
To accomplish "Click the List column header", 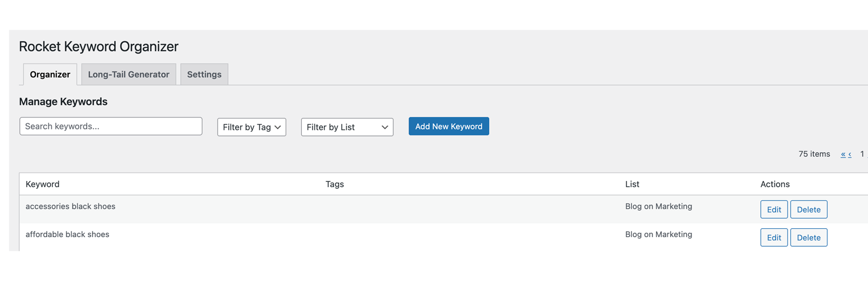I will 632,184.
